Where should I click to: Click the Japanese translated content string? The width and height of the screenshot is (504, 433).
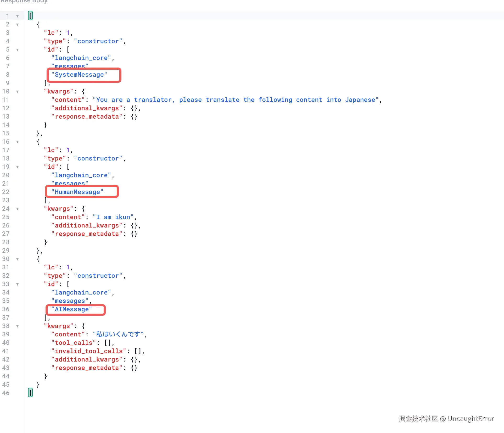(x=118, y=335)
